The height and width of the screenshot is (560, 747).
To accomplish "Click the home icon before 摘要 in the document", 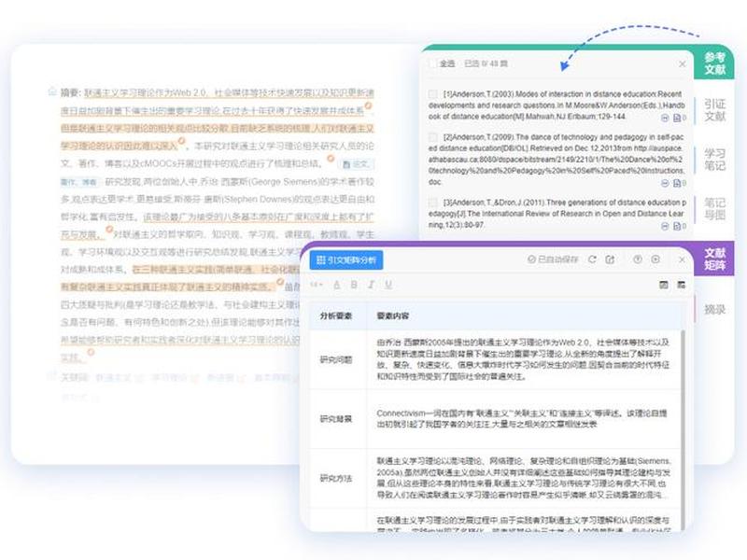I will (x=52, y=91).
